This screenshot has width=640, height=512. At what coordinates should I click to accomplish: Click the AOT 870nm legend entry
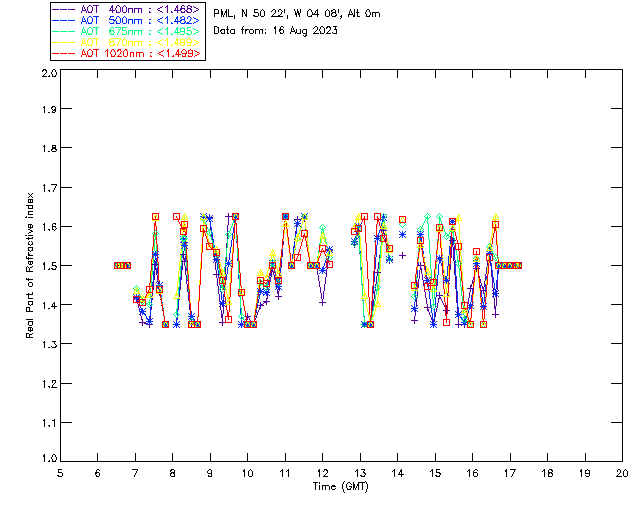[126, 42]
